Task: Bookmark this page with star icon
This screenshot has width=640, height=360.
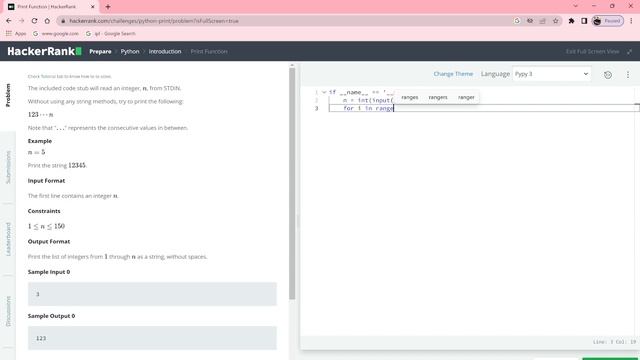Action: 556,21
